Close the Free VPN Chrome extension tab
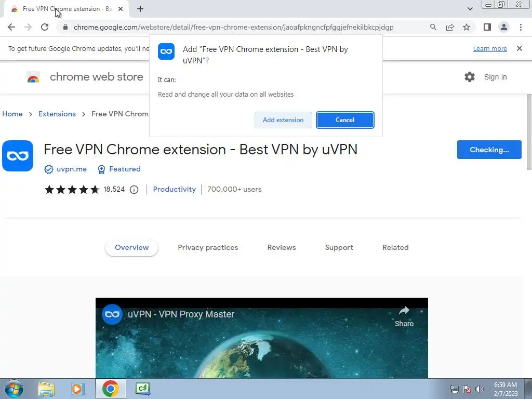The image size is (532, 399). click(121, 9)
